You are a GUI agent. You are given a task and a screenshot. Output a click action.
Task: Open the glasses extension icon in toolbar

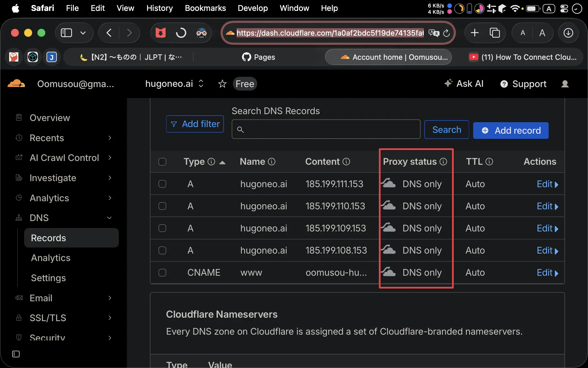coord(201,33)
